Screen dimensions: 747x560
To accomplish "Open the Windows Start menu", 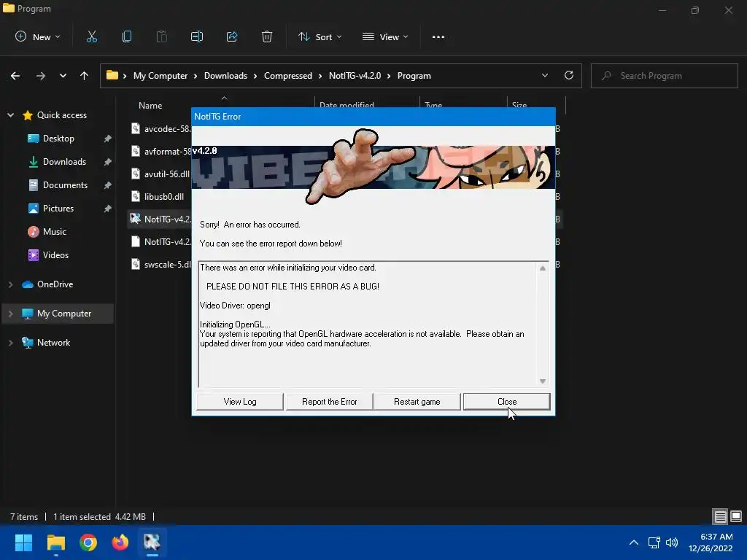I will pos(23,542).
